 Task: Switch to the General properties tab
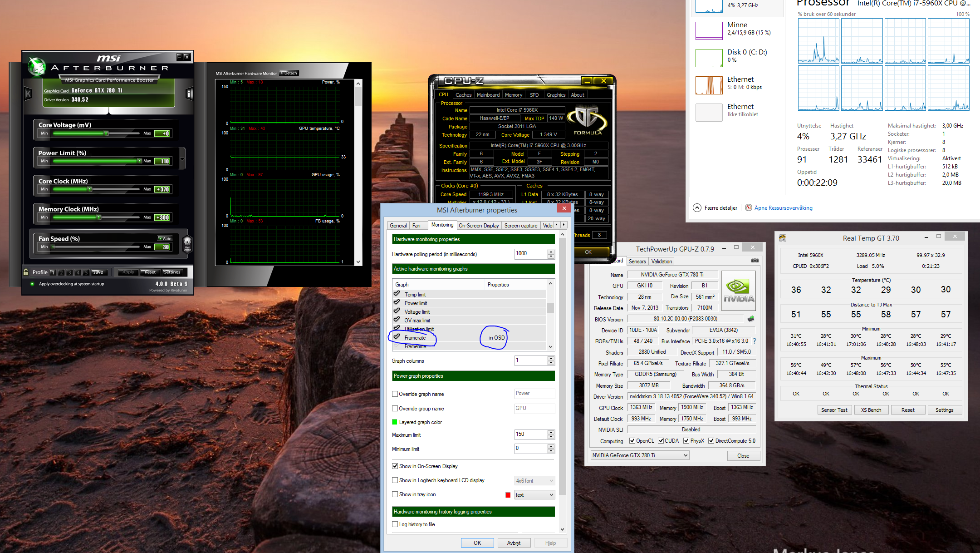pos(398,225)
